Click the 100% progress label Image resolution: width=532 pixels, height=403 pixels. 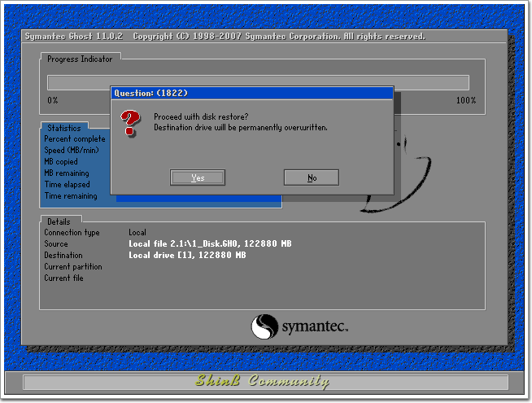point(466,100)
